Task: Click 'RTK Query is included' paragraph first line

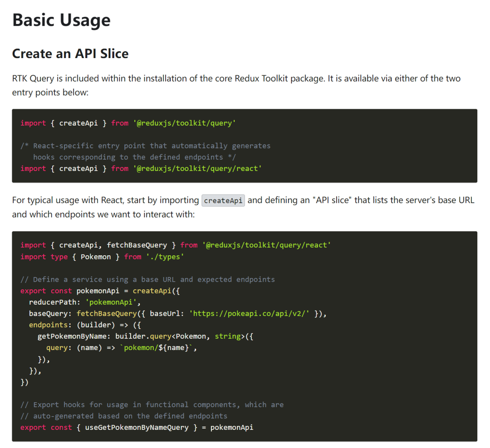Action: tap(236, 78)
